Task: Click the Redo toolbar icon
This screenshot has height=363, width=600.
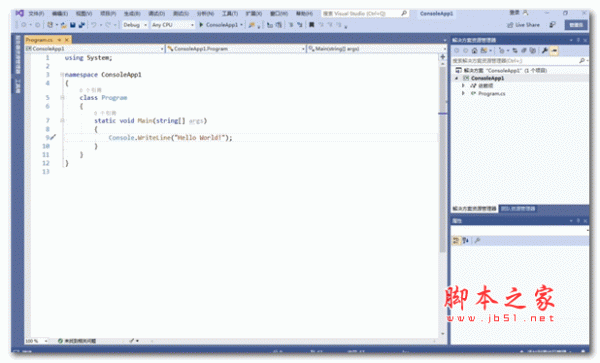Action: [x=108, y=25]
